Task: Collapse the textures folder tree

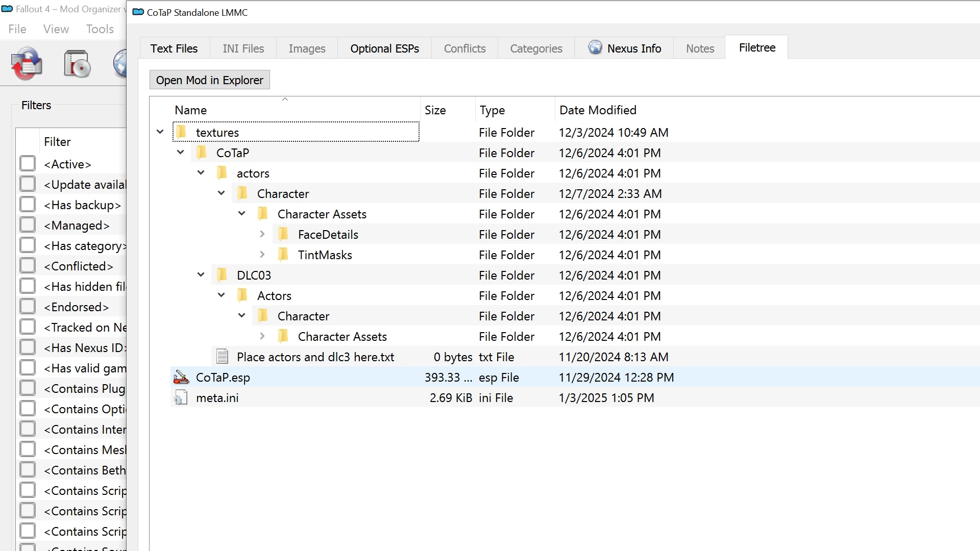Action: click(160, 132)
